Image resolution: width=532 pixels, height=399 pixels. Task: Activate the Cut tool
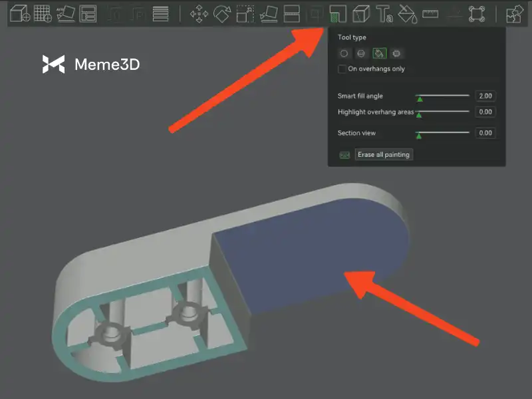(x=291, y=13)
